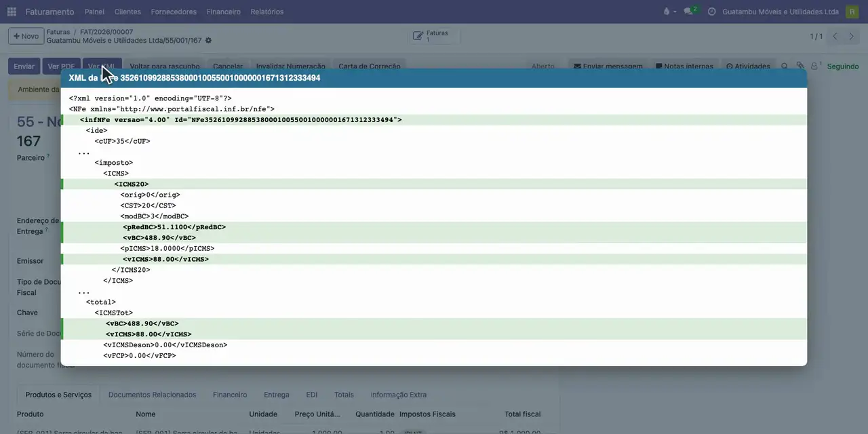Screen dimensions: 868x434
Task: Switch to the Entrega tab
Action: click(x=277, y=395)
